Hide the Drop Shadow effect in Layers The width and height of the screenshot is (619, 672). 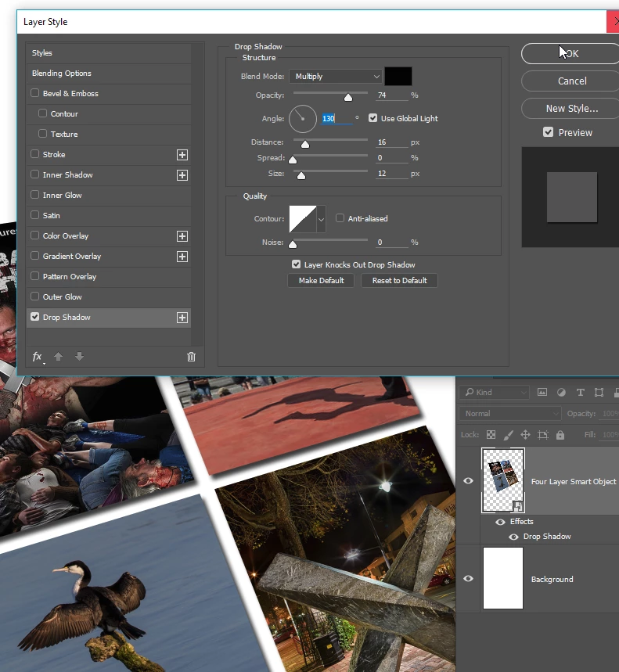(513, 537)
